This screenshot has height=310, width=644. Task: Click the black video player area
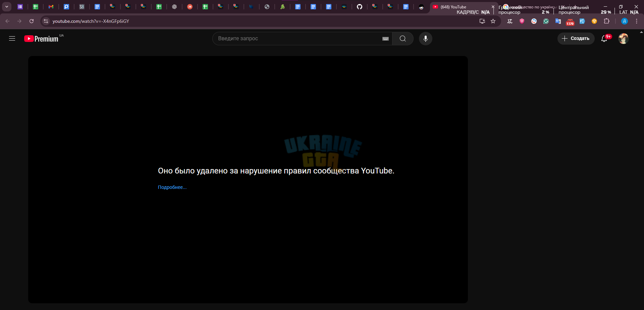(248, 179)
